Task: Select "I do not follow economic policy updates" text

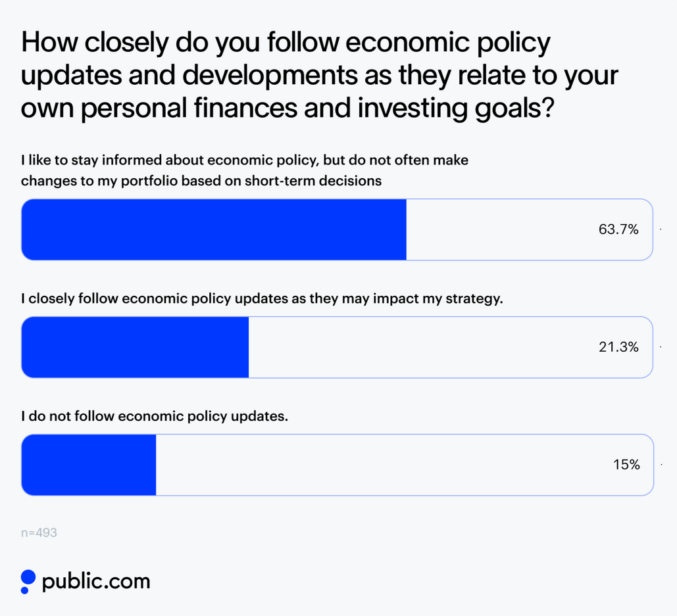Action: click(155, 416)
